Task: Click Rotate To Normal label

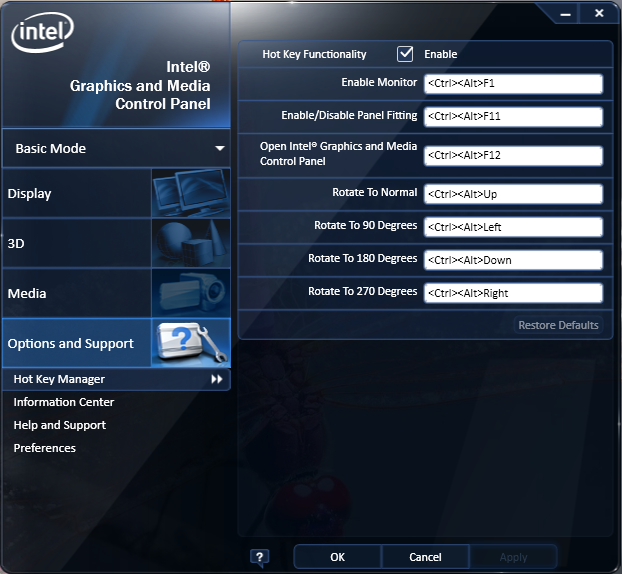Action: [x=374, y=192]
